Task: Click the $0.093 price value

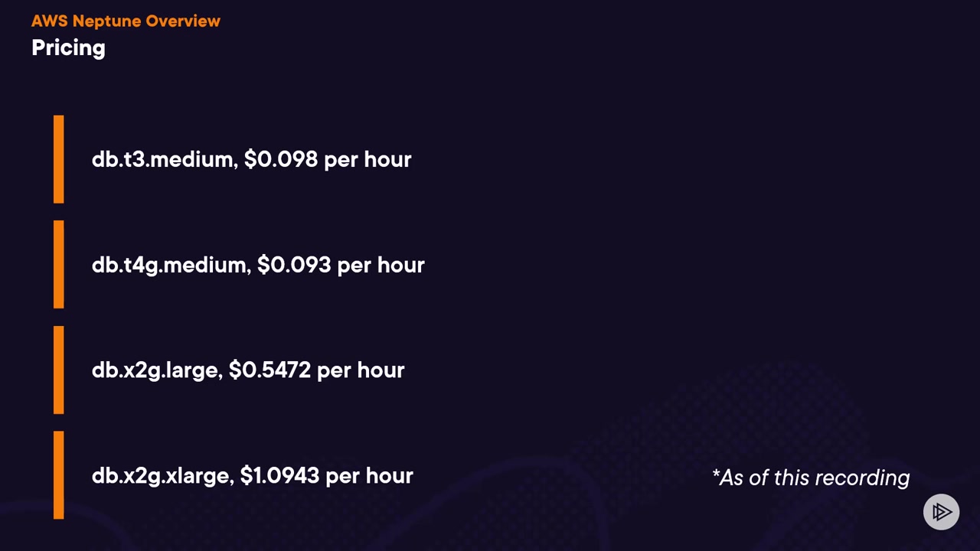Action: coord(294,265)
